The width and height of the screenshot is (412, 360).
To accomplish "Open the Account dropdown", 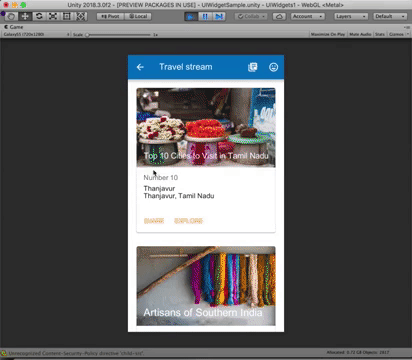I will pyautogui.click(x=307, y=16).
